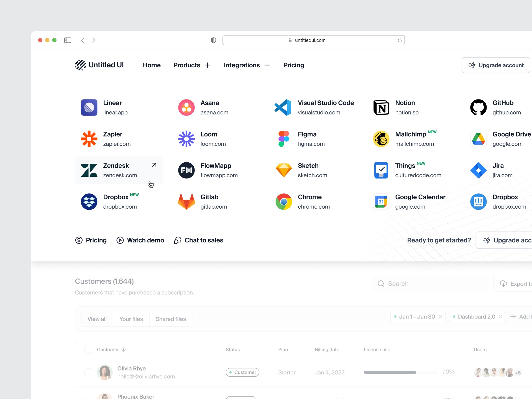Screen dimensions: 532x399
Task: Switch to the Shared files tab
Action: coord(170,319)
